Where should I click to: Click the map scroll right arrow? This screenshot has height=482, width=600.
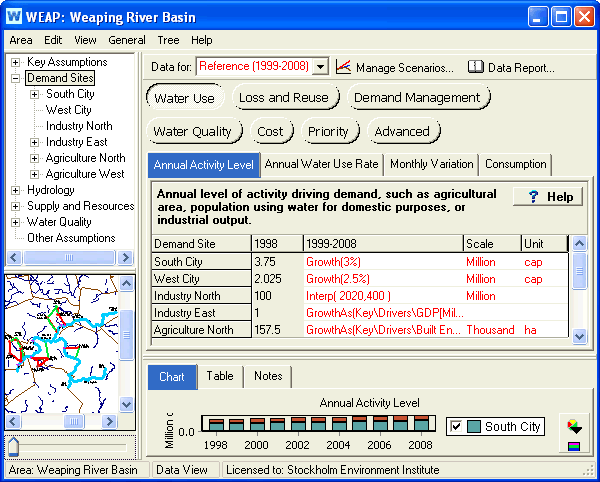coord(109,422)
